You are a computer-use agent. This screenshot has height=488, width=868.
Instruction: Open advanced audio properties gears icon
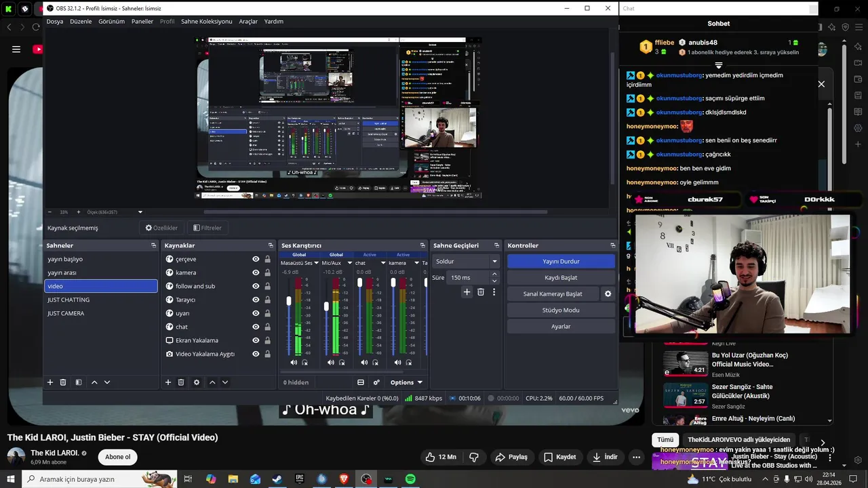[376, 382]
